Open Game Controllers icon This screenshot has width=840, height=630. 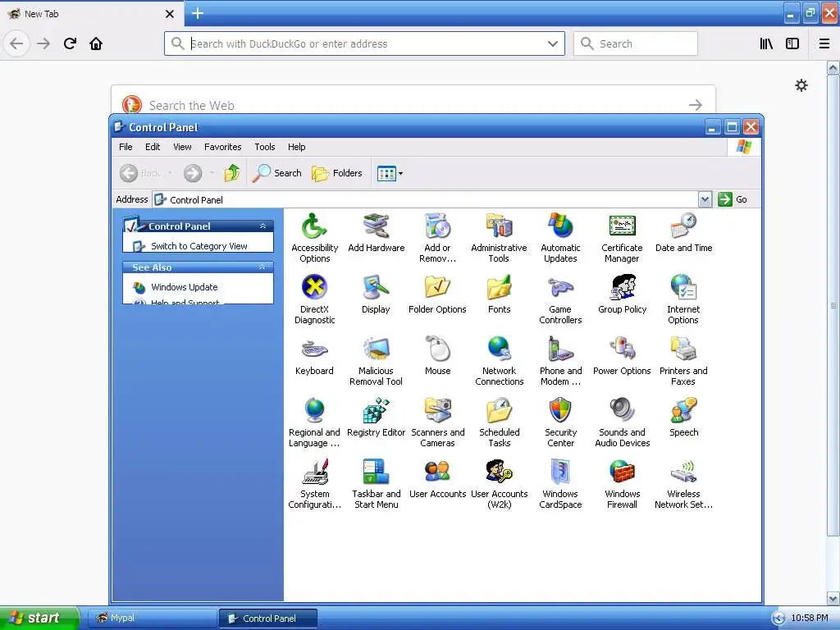coord(560,299)
